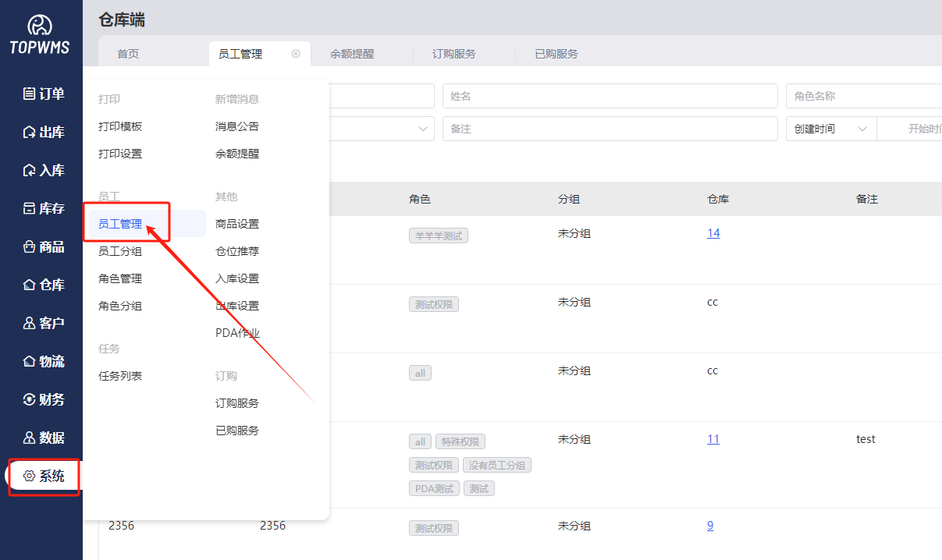
Task: Select 商品设置 in the menu
Action: [x=237, y=224]
